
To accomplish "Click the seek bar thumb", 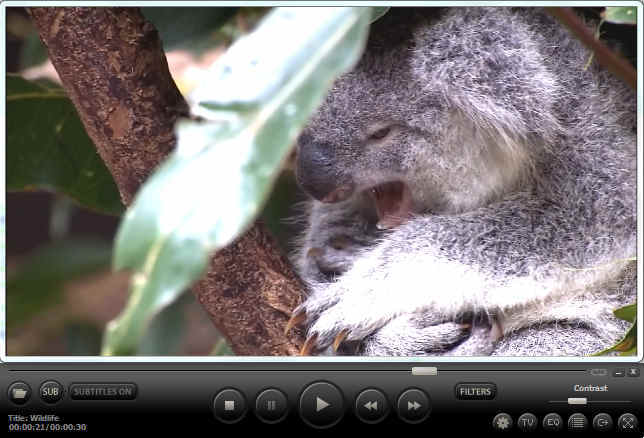I will 424,371.
